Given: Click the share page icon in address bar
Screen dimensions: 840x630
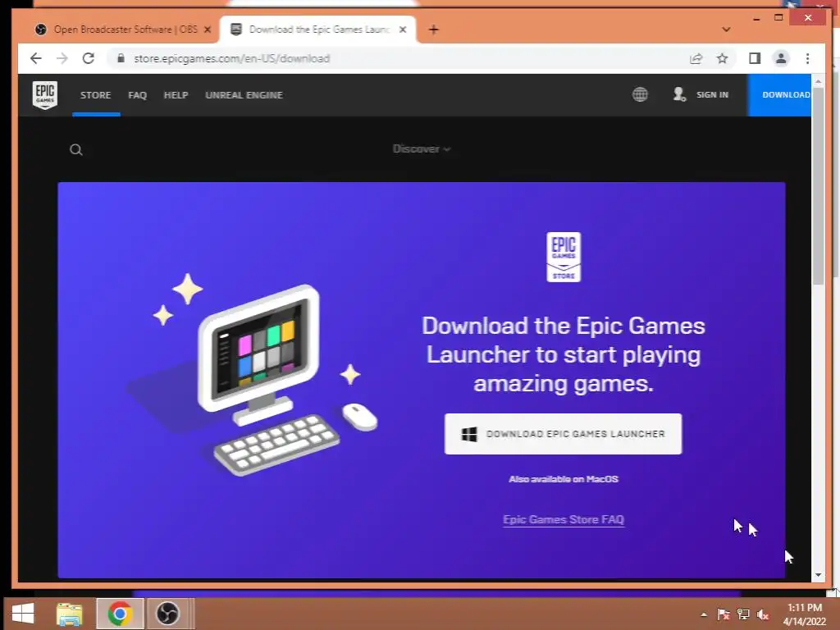Looking at the screenshot, I should (696, 58).
